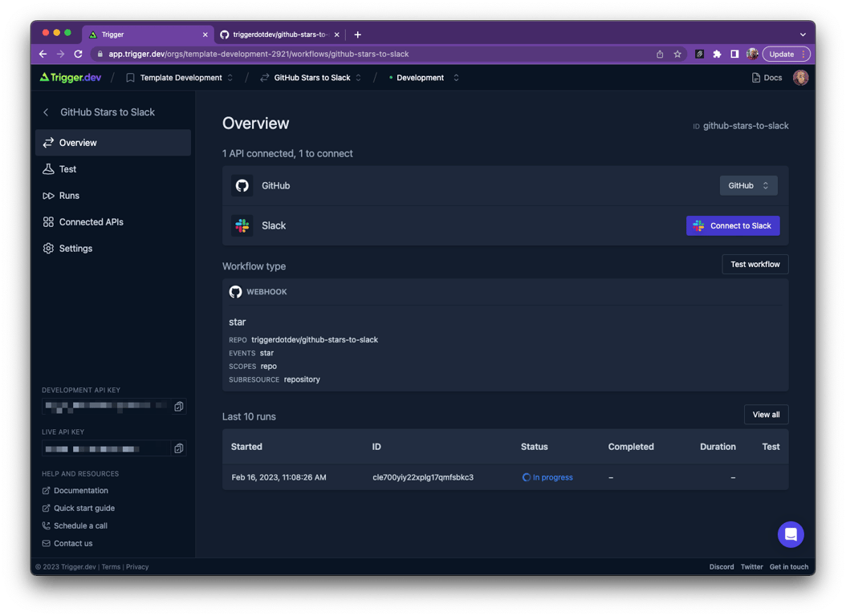This screenshot has height=616, width=846.
Task: Click Duration column header
Action: click(x=718, y=447)
